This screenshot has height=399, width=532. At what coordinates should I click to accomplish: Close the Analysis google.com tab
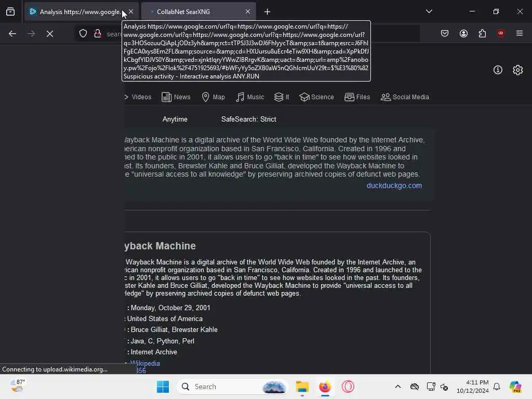coord(131,11)
